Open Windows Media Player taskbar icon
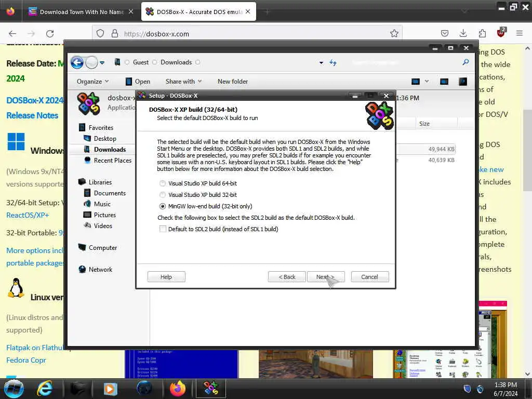 click(x=110, y=389)
